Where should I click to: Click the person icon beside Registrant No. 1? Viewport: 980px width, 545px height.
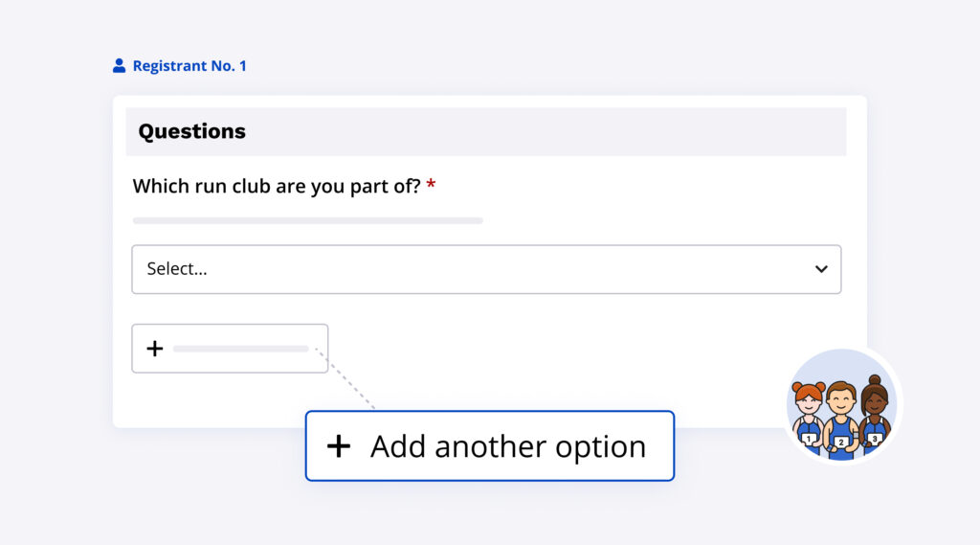(119, 66)
